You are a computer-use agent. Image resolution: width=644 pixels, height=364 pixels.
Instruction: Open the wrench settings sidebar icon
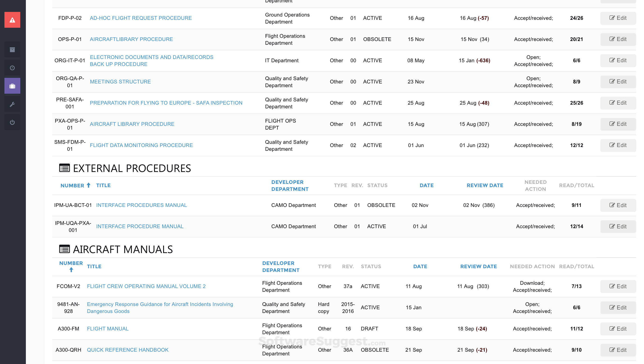[x=12, y=104]
